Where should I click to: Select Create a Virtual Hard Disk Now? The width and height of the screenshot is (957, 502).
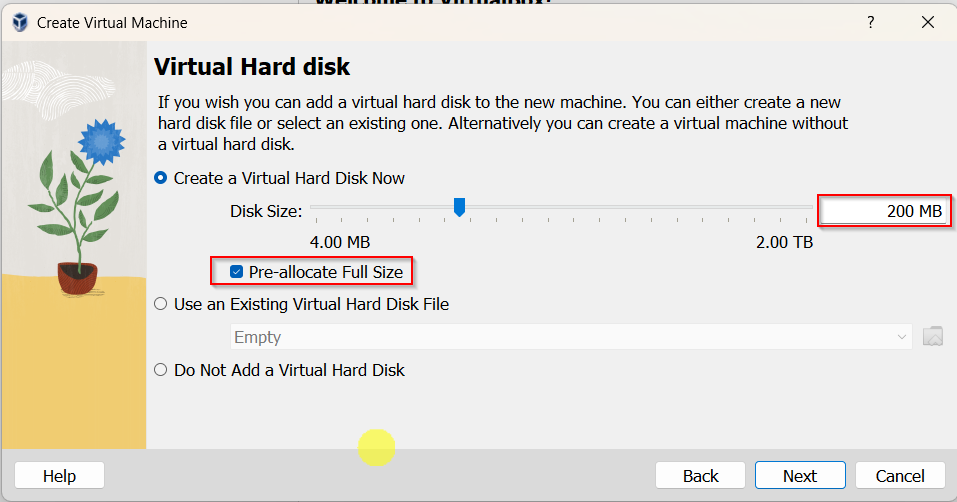point(161,178)
